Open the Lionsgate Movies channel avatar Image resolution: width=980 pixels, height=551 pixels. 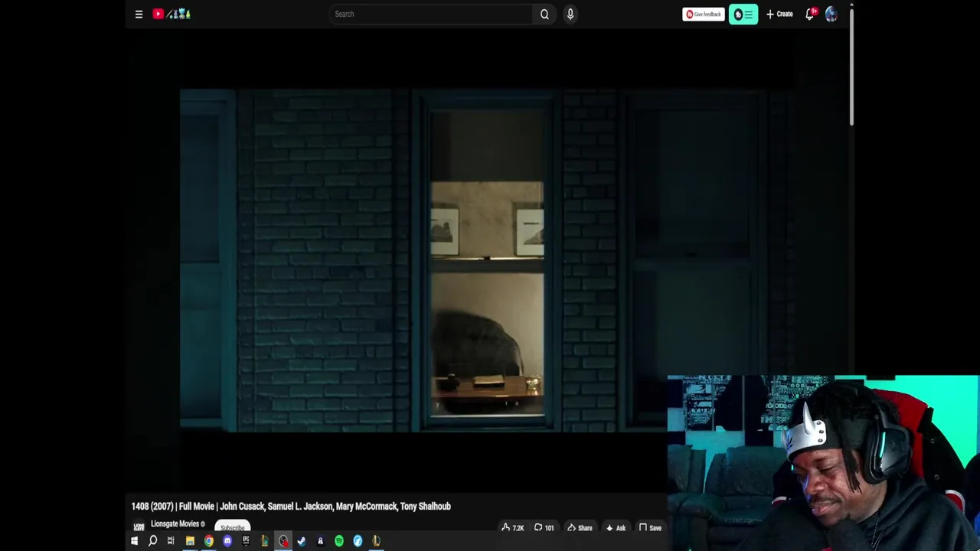click(x=139, y=527)
